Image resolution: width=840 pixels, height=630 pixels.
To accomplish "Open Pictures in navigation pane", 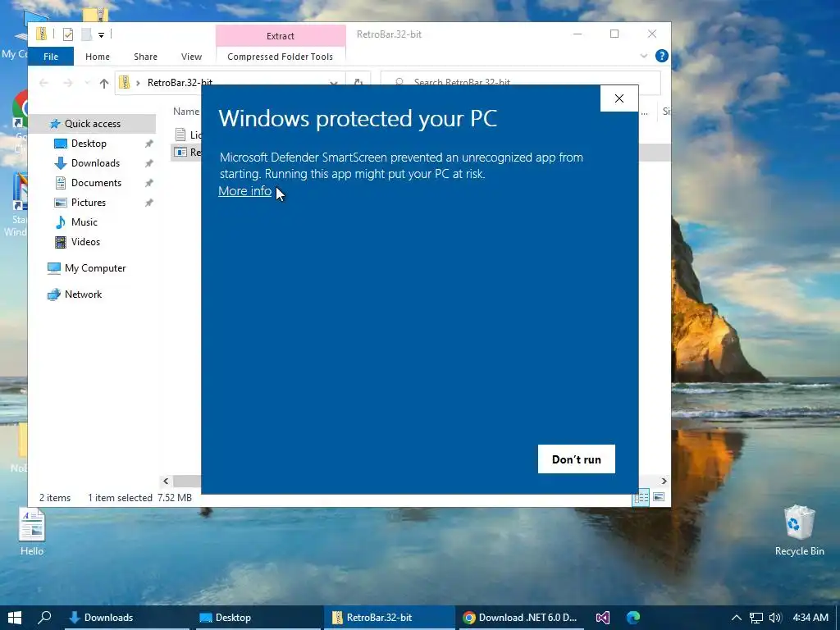I will tap(89, 203).
